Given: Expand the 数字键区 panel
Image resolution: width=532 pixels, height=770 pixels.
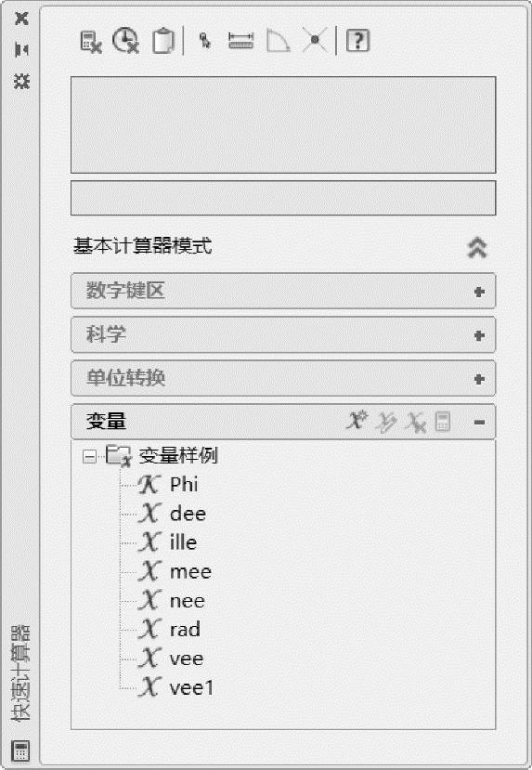Looking at the screenshot, I should [x=283, y=292].
